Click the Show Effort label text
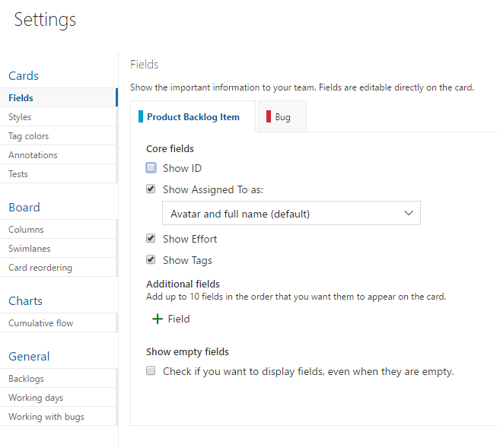The height and width of the screenshot is (448, 497). (190, 239)
